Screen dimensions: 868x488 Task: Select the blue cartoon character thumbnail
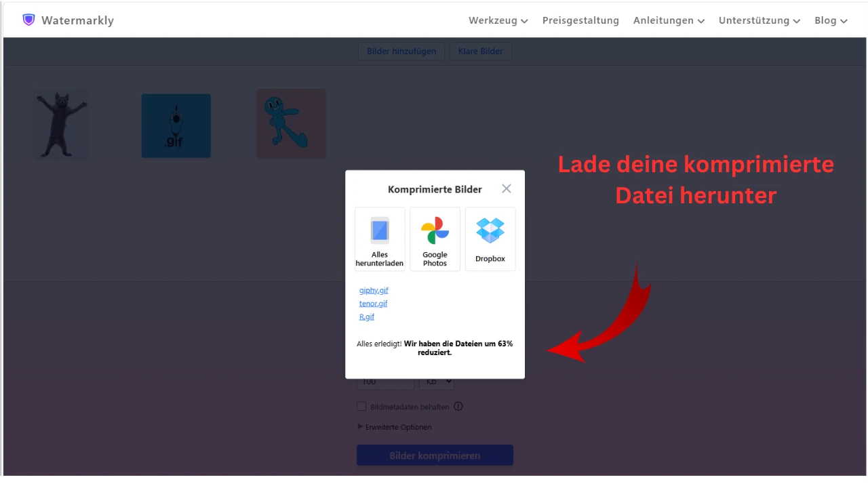point(291,124)
